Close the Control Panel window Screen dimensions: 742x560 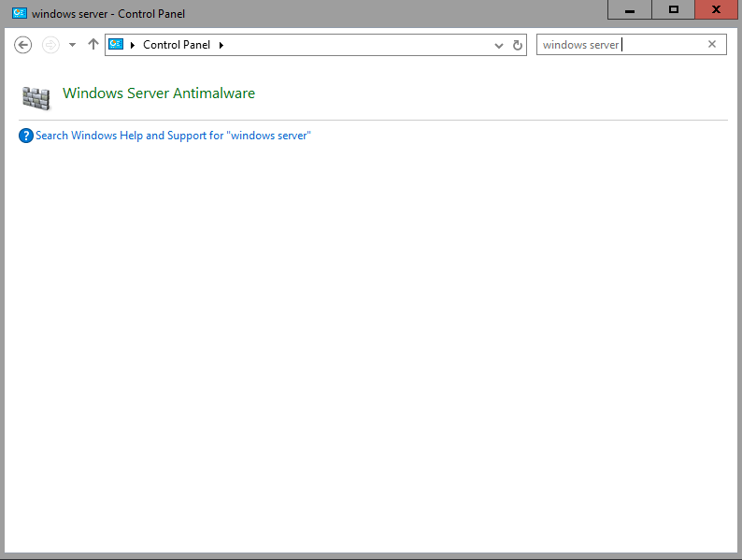[x=717, y=10]
